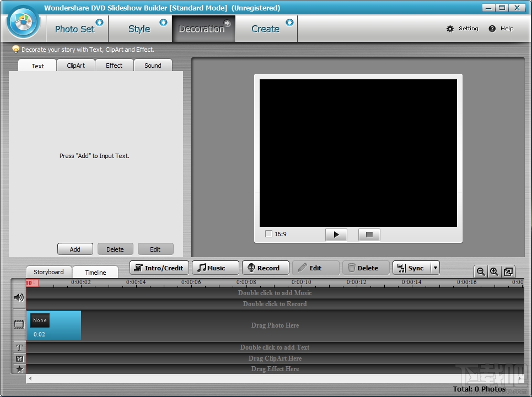Screen dimensions: 532x397
Task: Enable the 16:9 aspect ratio
Action: click(x=268, y=233)
